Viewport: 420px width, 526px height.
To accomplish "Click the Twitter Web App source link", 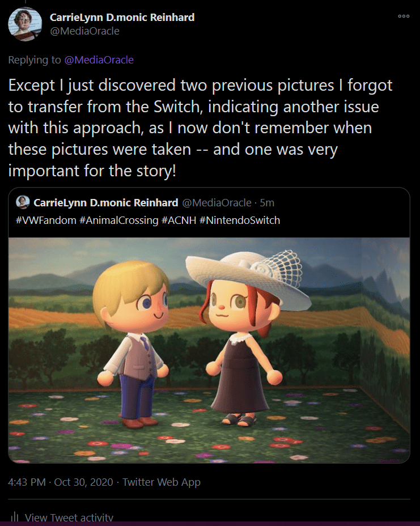I will 162,482.
